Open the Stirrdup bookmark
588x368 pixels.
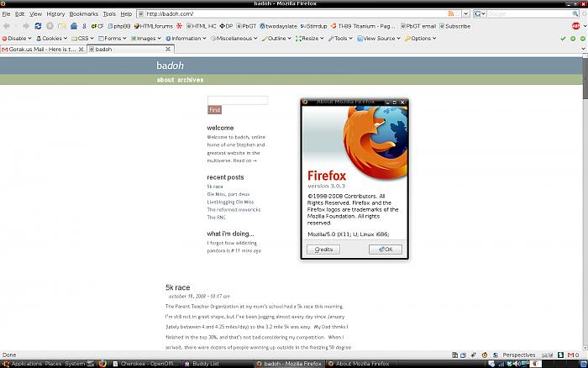pyautogui.click(x=313, y=26)
